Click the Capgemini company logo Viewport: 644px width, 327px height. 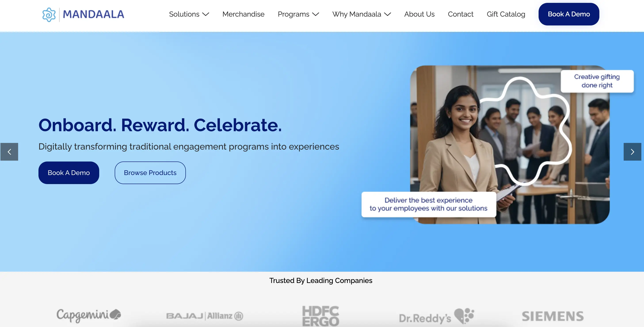[89, 315]
